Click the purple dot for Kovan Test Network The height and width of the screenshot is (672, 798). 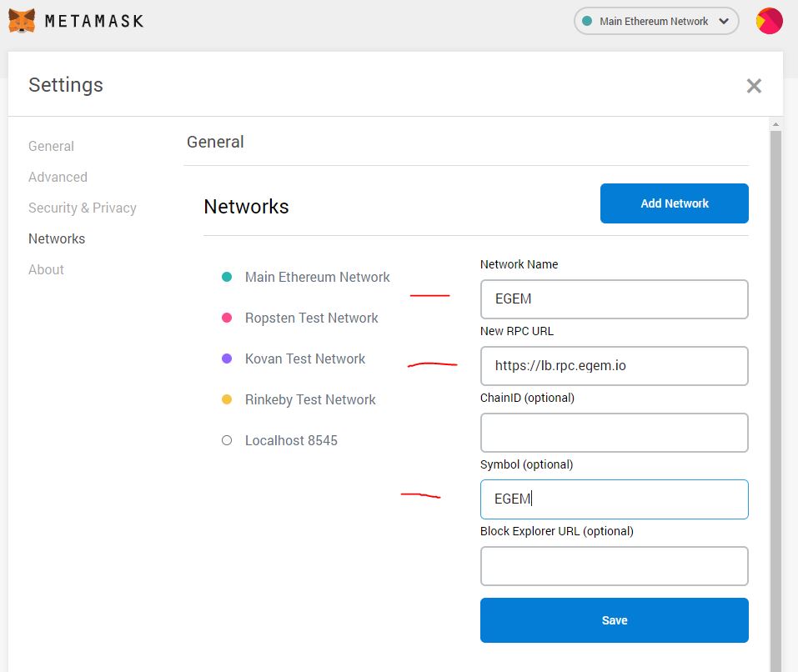(x=227, y=359)
